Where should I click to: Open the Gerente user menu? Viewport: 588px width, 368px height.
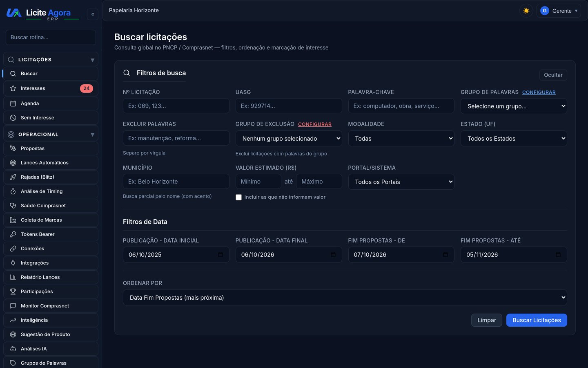pos(559,11)
